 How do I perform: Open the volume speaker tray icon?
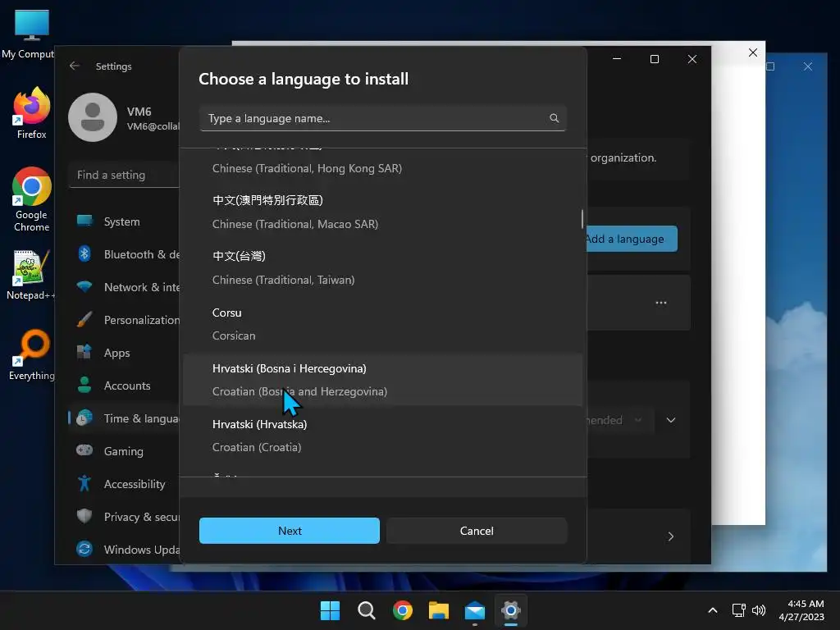click(x=759, y=610)
